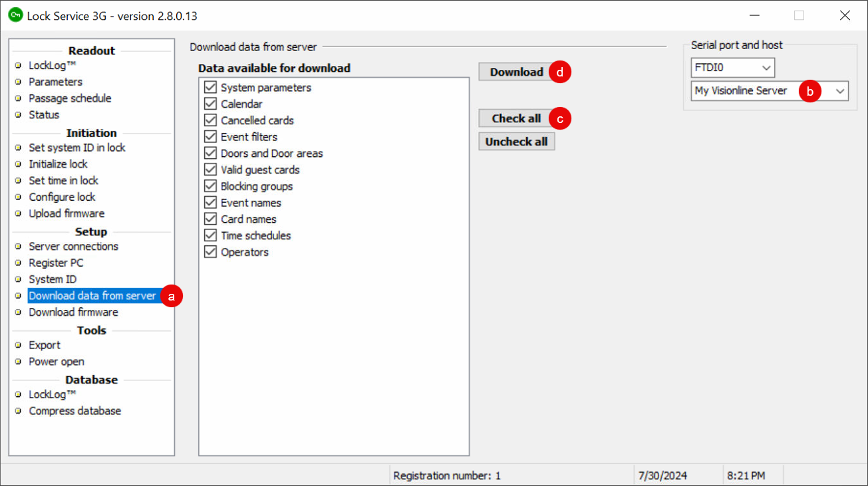The width and height of the screenshot is (868, 486).
Task: Click the Lock Service 3G app icon in title bar
Action: pyautogui.click(x=15, y=15)
